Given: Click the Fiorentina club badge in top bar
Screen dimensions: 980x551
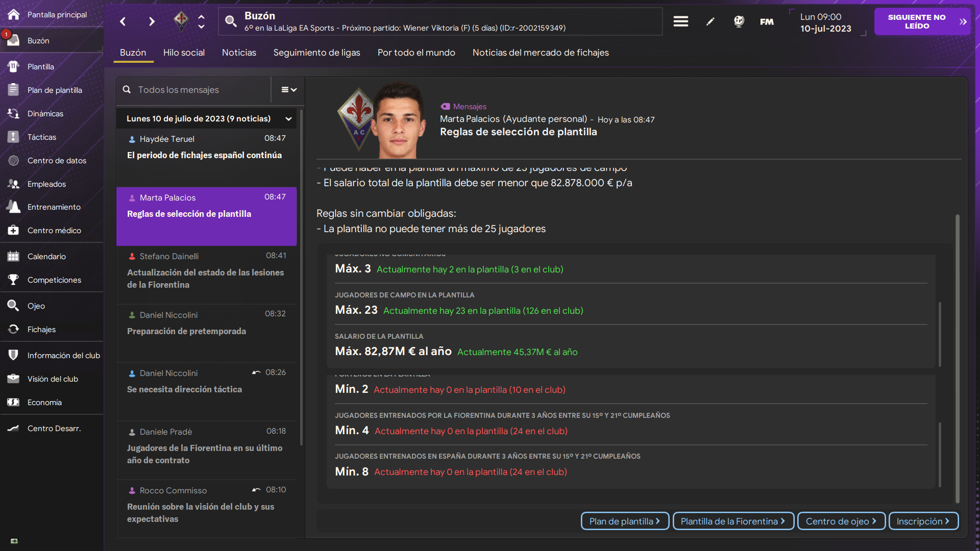Looking at the screenshot, I should click(181, 21).
